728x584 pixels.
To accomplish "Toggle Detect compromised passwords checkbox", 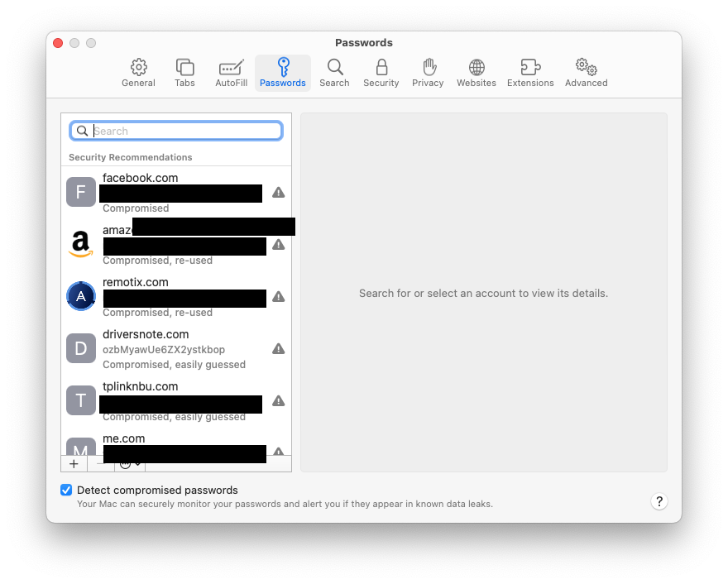I will pos(66,490).
